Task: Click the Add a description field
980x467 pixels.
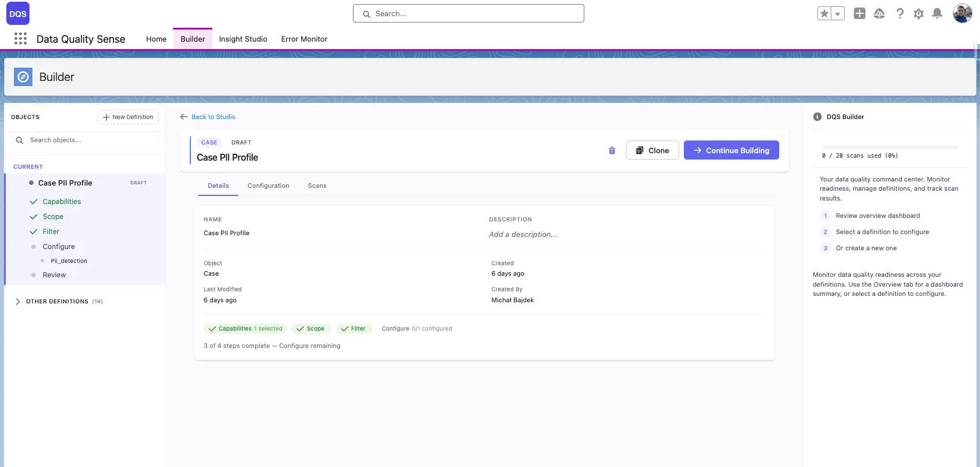Action: click(x=523, y=234)
